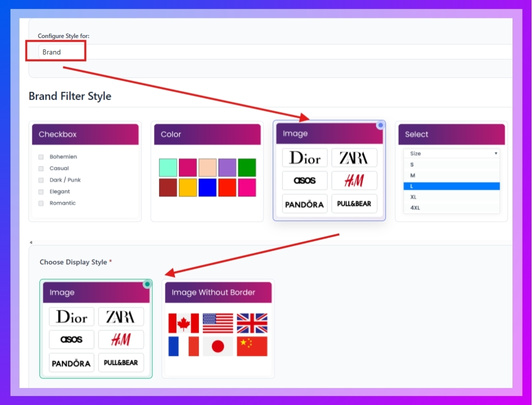This screenshot has width=532, height=405.
Task: Click the small left scroll arrow
Action: [x=31, y=242]
